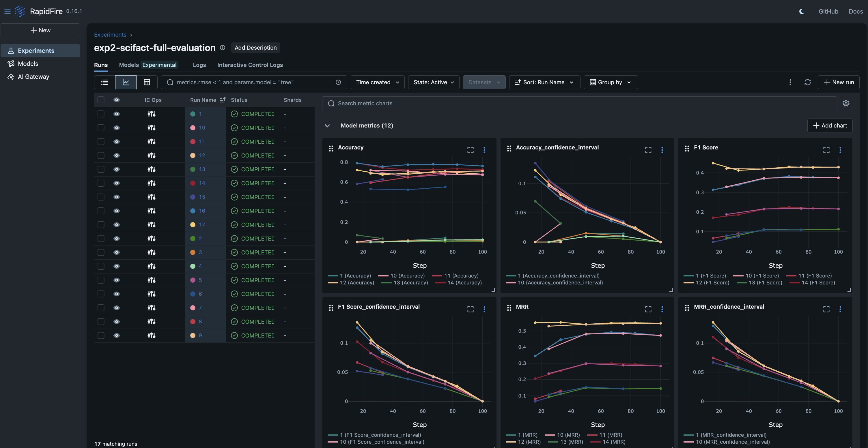Screen dimensions: 868x448
Task: Open the Docs link
Action: (x=856, y=11)
